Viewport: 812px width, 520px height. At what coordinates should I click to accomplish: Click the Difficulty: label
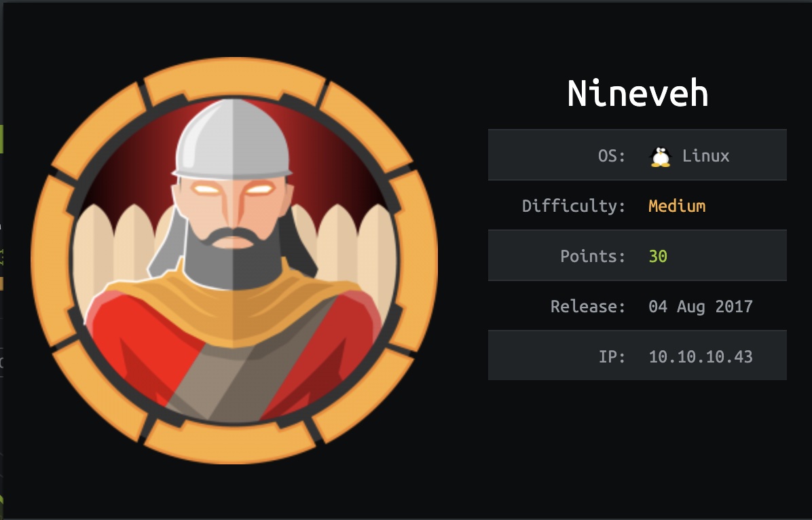click(x=574, y=206)
